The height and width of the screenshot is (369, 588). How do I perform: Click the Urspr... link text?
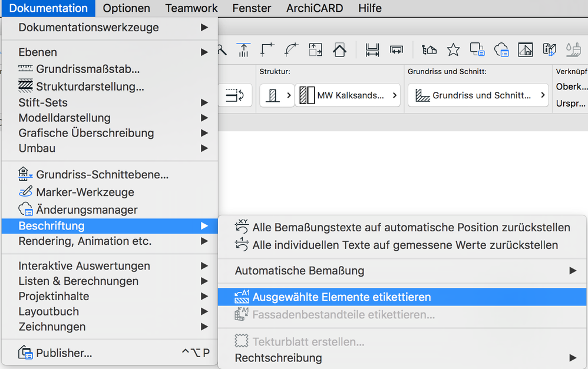(571, 104)
